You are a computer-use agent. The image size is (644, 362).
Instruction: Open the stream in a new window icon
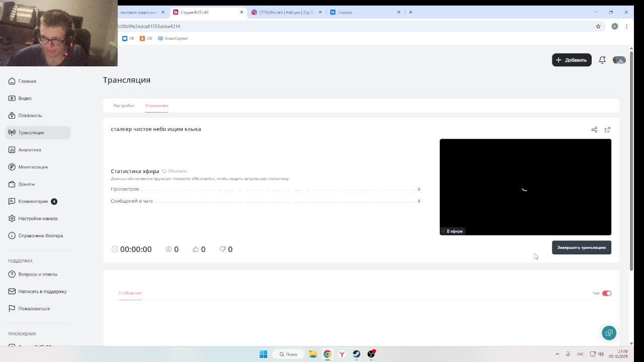coord(607,130)
